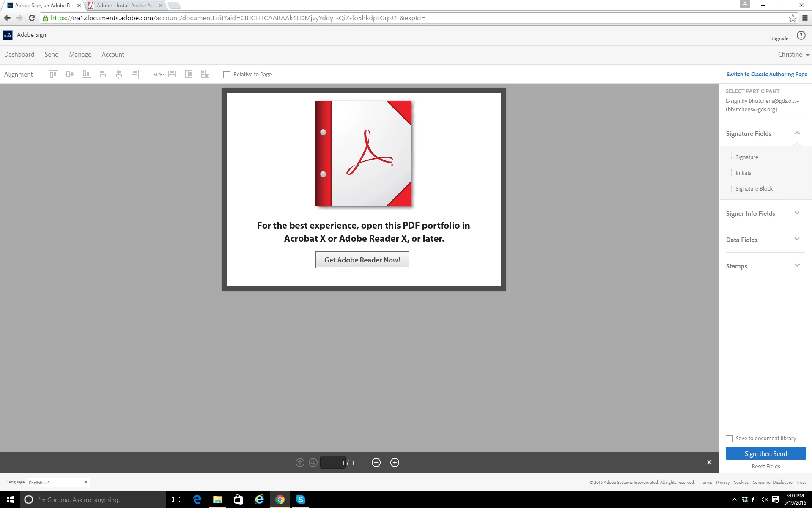Click the align vertical middle icon

pos(69,75)
